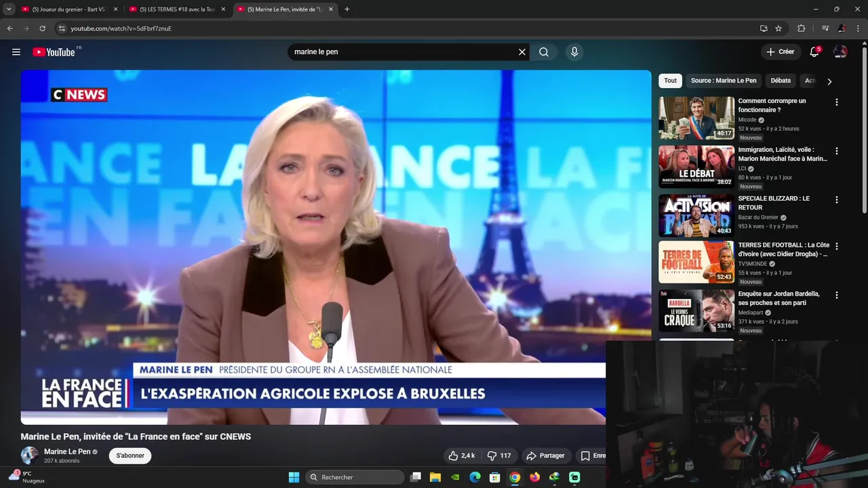Switch to Firefox on the taskbar
This screenshot has height=488, width=868.
pos(534,477)
